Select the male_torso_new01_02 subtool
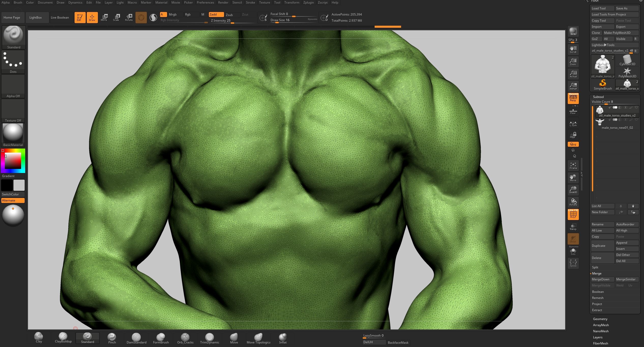Image resolution: width=644 pixels, height=347 pixels. point(617,124)
